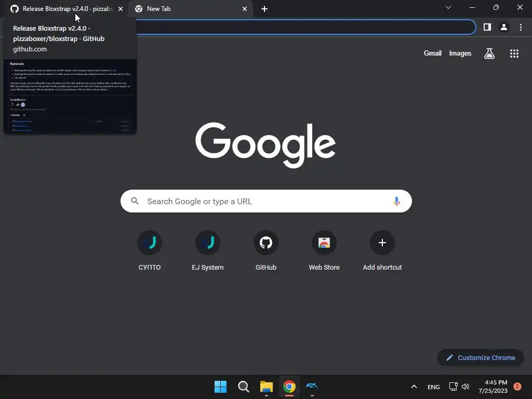Show hidden system tray icons
The height and width of the screenshot is (399, 532).
[414, 387]
